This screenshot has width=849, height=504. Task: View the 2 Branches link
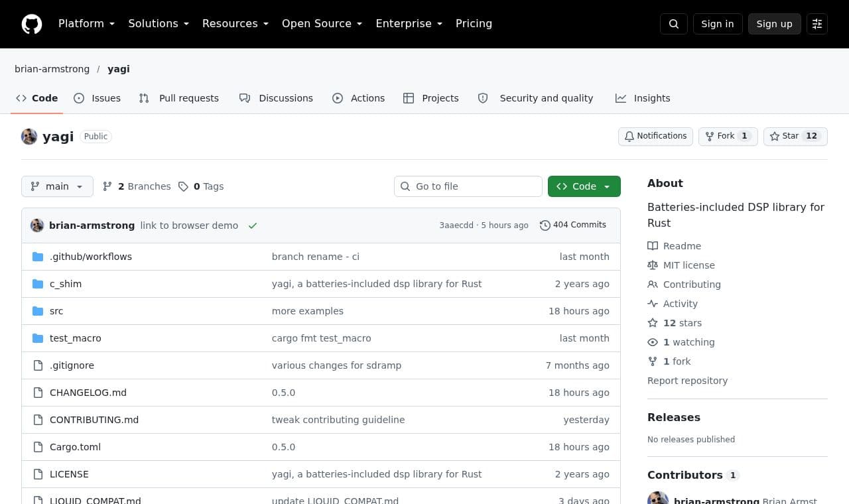[x=137, y=186]
